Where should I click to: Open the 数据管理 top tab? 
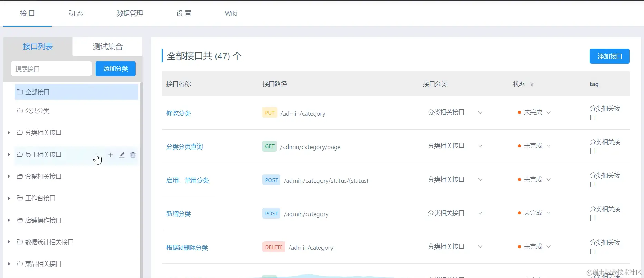[130, 13]
